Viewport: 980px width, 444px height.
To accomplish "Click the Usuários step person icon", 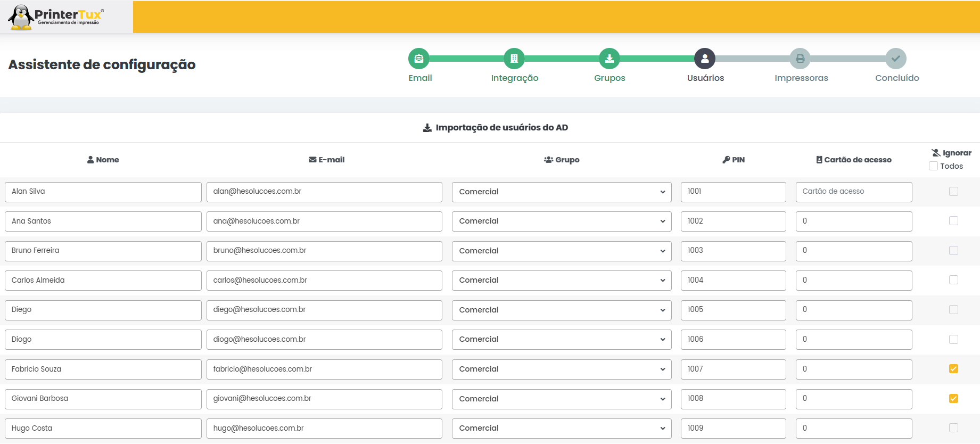I will (705, 59).
